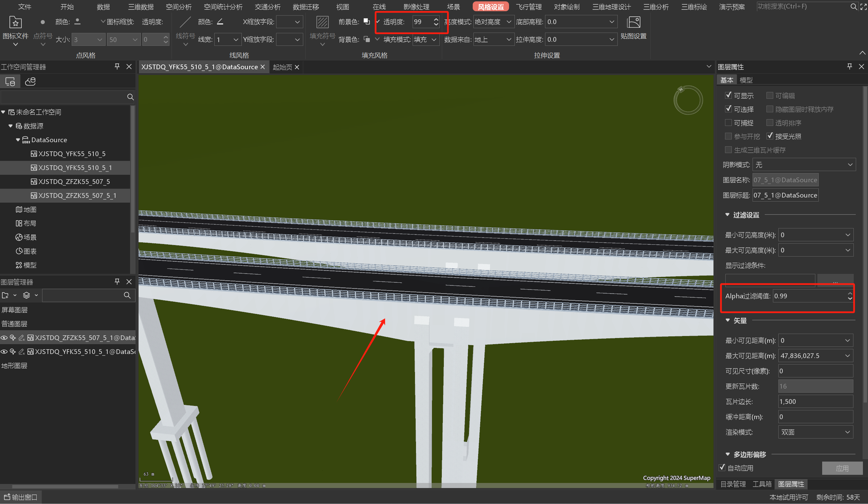Close the XJSTDQ_YFK55_510_5_1@DataSource tab

coord(263,67)
